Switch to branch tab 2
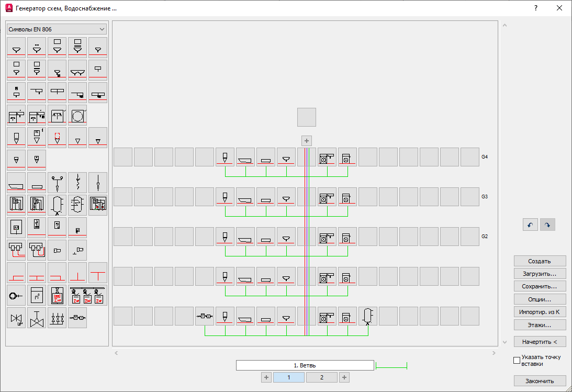 tap(322, 377)
